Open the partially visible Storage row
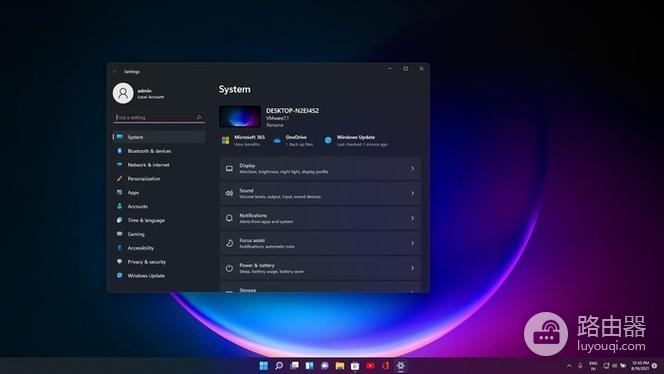 coord(320,288)
